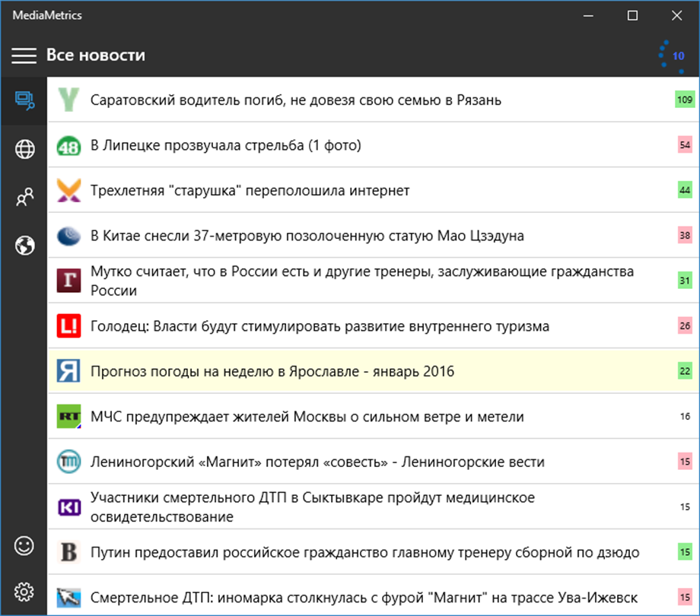Open the Yaroslavl weather forecast story
This screenshot has width=700, height=616.
[272, 372]
